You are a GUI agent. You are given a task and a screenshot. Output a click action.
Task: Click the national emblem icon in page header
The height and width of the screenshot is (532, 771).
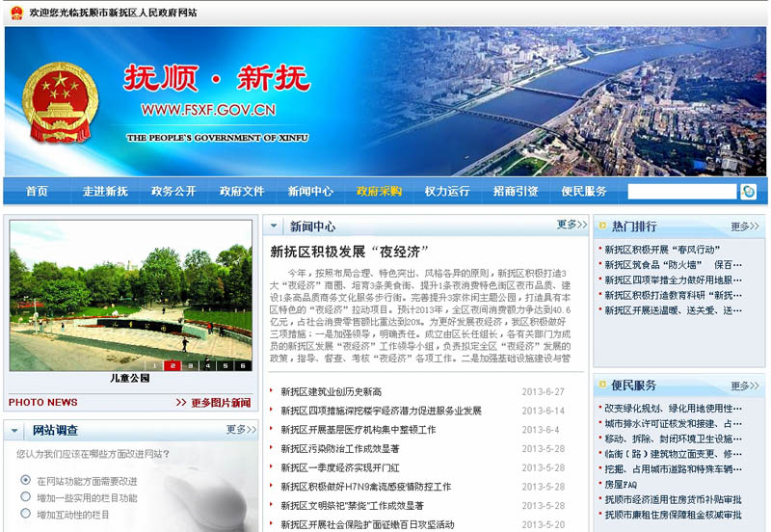[x=15, y=13]
